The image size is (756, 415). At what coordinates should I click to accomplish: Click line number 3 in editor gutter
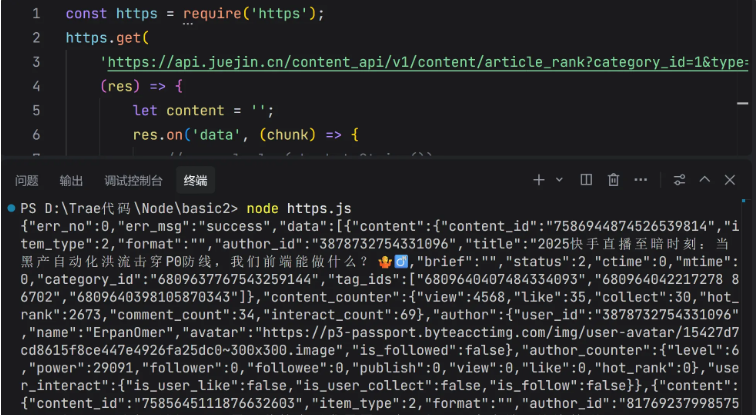(x=36, y=62)
